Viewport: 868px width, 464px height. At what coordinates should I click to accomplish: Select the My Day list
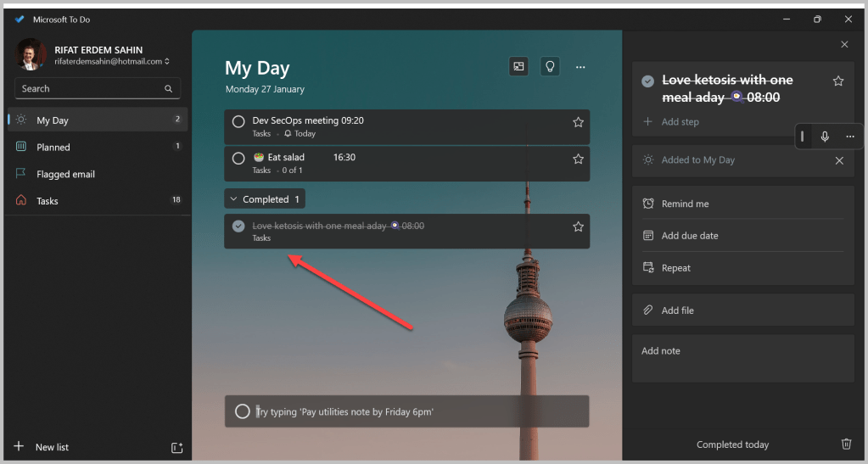98,120
